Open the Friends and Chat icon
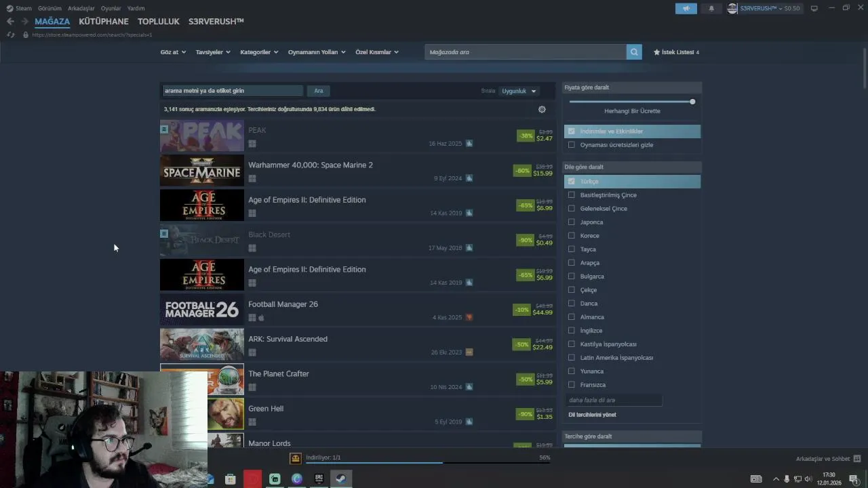Image resolution: width=868 pixels, height=488 pixels. 857,459
